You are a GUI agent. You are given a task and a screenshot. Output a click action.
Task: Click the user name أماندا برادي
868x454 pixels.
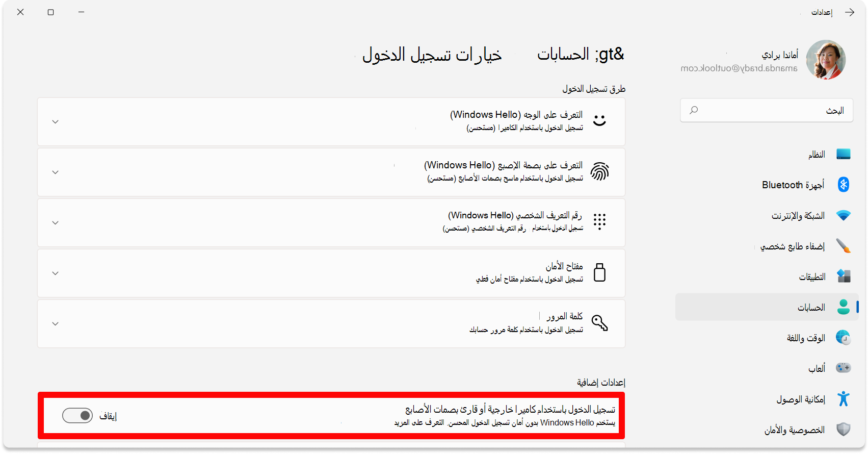pos(780,55)
